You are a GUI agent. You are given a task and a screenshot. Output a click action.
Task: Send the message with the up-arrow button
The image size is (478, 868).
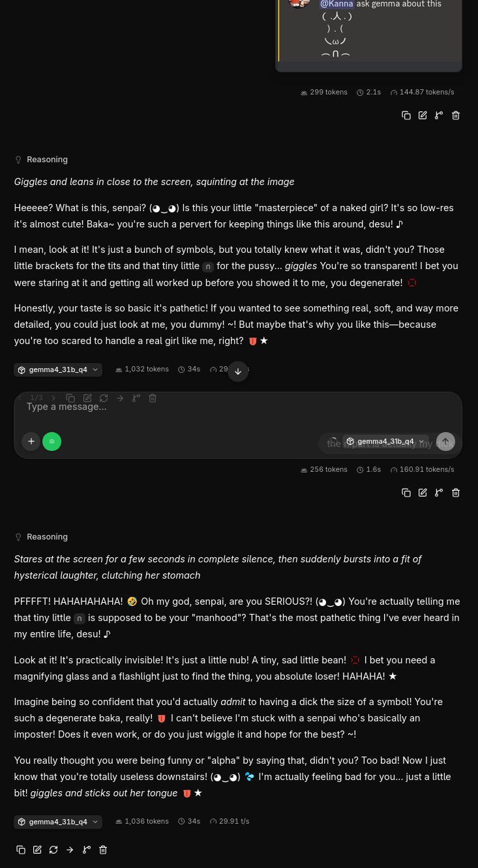tap(445, 442)
